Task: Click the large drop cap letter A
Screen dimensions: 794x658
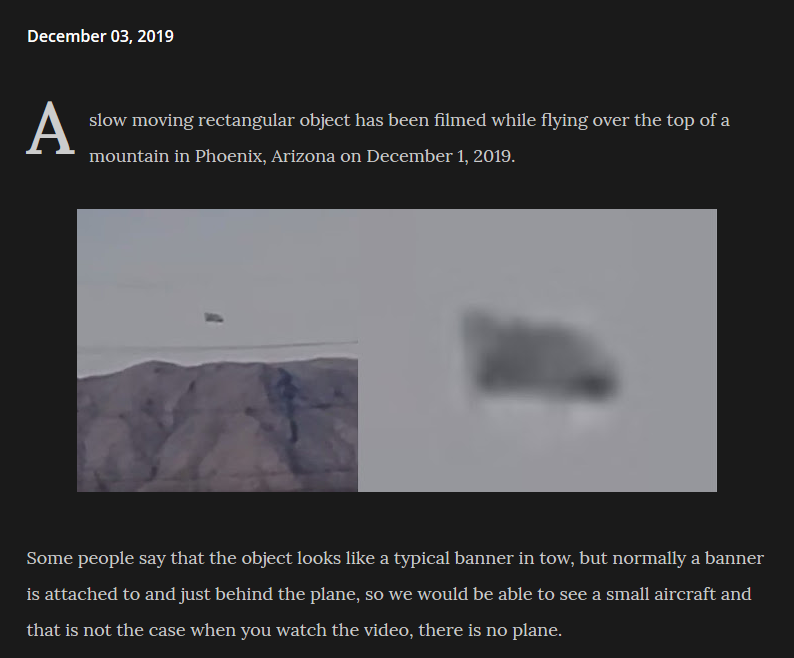Action: coord(51,129)
